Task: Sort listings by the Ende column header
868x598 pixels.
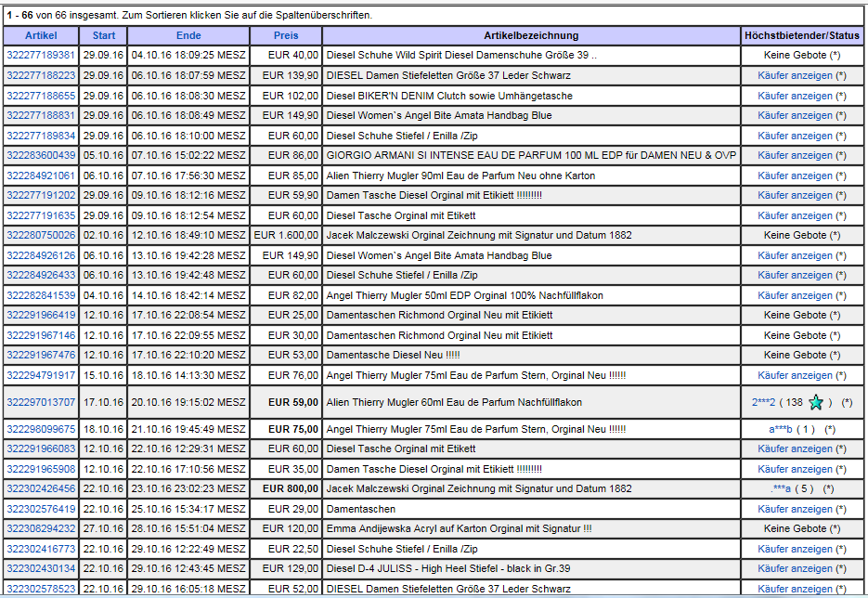Action: [x=188, y=35]
